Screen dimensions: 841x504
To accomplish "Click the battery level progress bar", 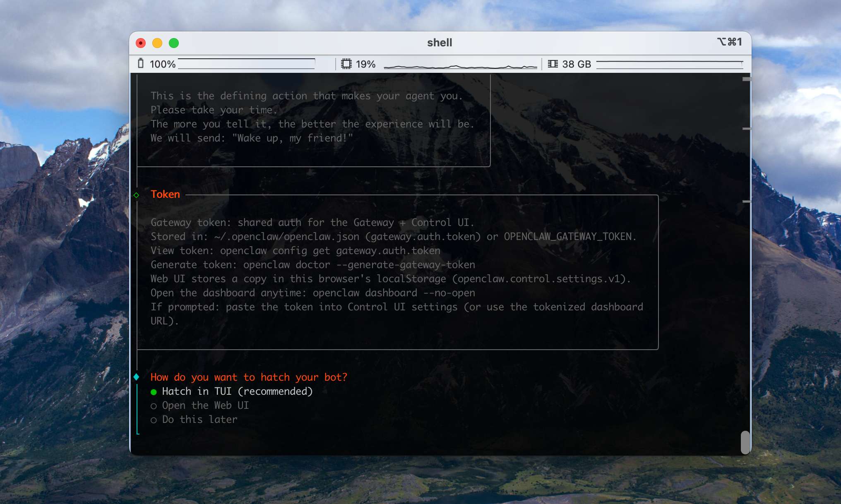I will [x=247, y=65].
